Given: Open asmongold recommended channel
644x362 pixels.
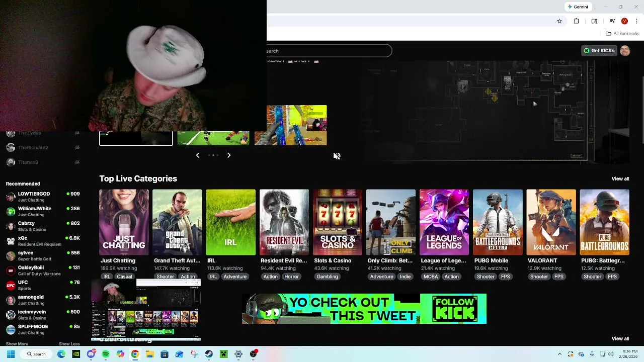Looking at the screenshot, I should pos(43,300).
